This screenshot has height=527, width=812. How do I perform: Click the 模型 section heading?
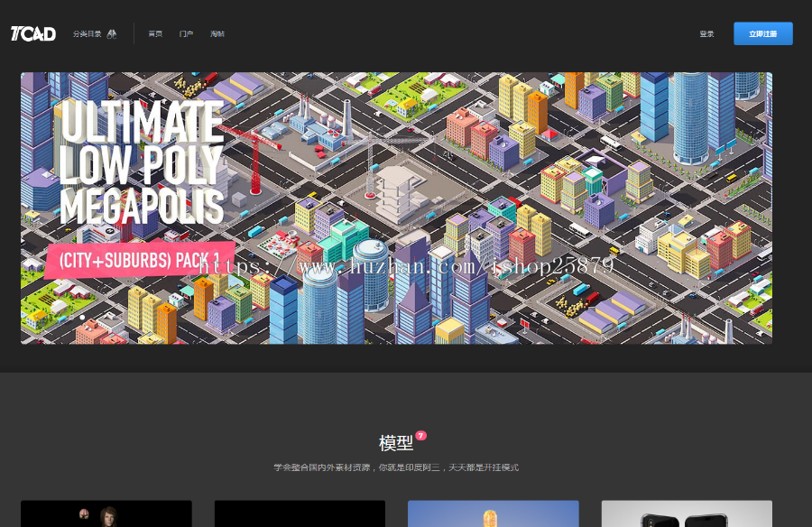click(x=396, y=443)
